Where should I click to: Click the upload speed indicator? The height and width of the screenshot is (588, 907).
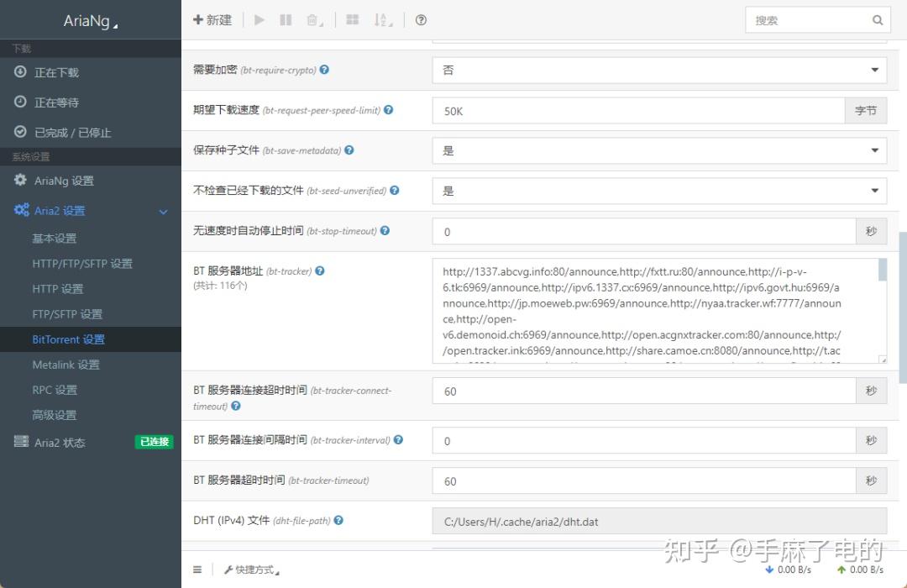point(860,570)
